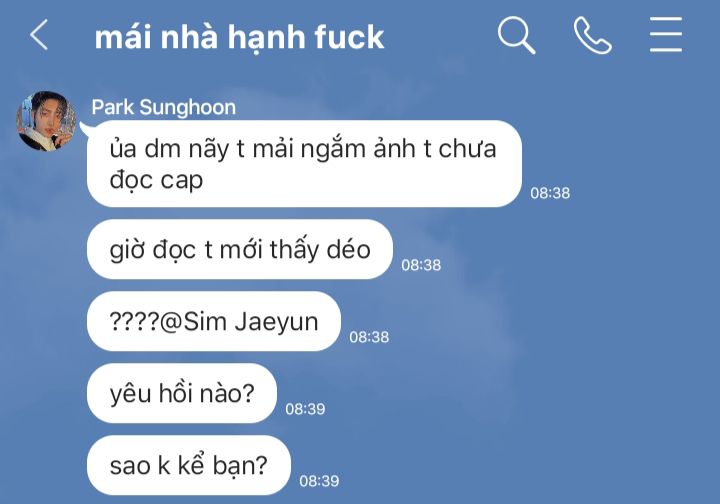This screenshot has width=720, height=504.
Task: Tap the back arrow icon
Action: tap(39, 34)
